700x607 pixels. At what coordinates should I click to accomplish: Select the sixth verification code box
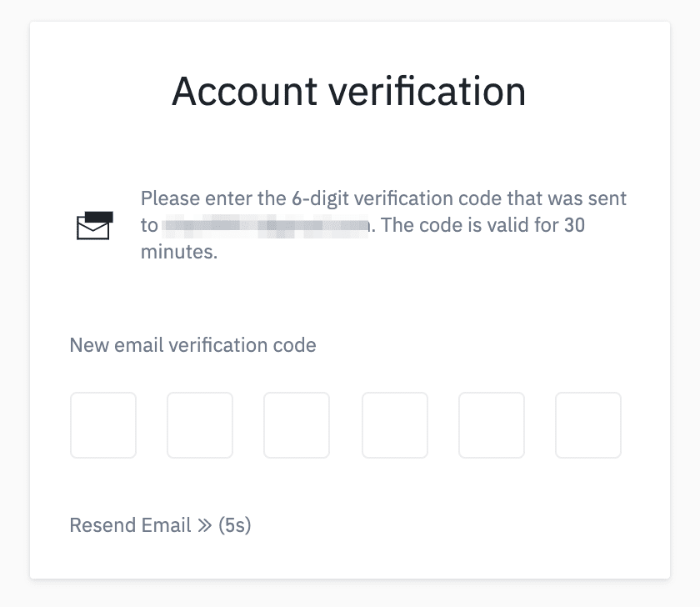[x=587, y=424]
